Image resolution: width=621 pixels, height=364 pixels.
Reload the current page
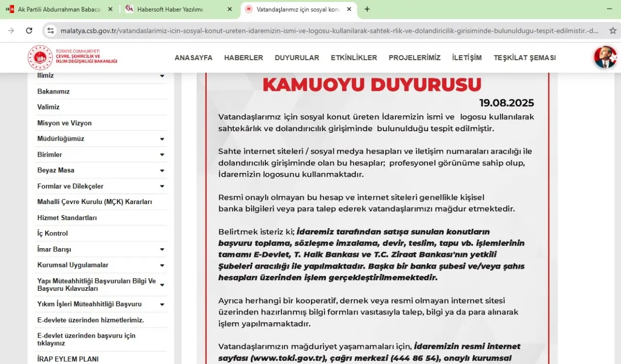[29, 31]
